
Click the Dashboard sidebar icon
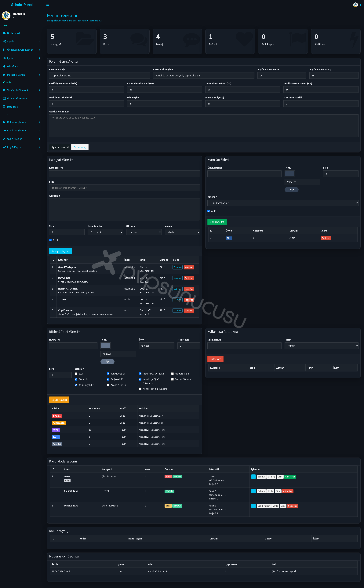[x=4, y=33]
